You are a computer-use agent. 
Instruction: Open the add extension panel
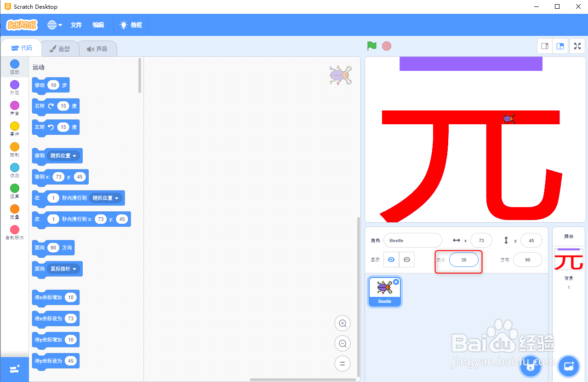[14, 369]
